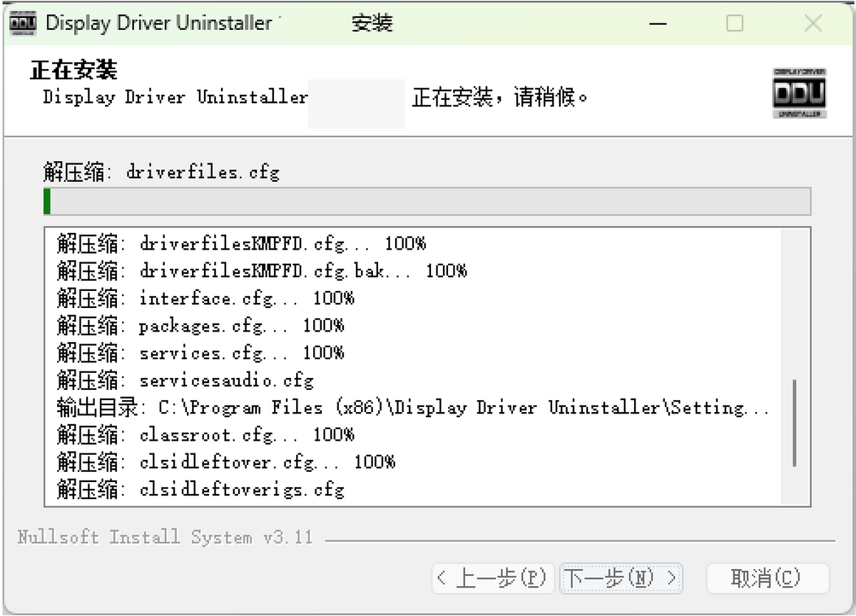Select the clsidleftover.cfg log line
This screenshot has height=616, width=856.
[214, 462]
